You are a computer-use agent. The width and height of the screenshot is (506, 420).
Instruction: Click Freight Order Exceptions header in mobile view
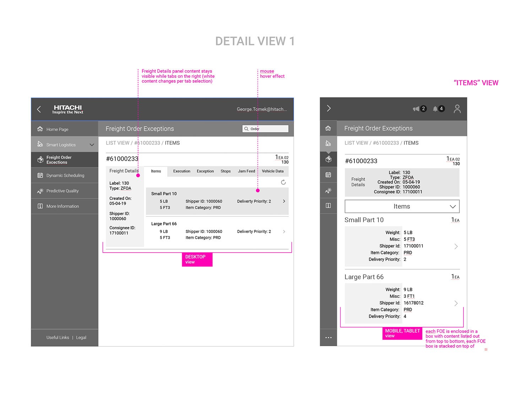pyautogui.click(x=379, y=128)
